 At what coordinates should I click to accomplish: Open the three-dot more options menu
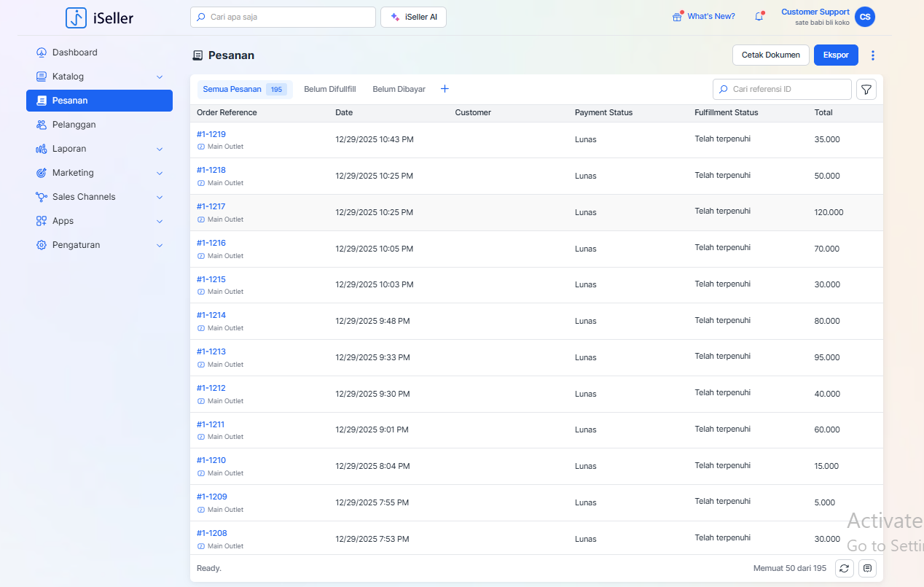pos(873,55)
